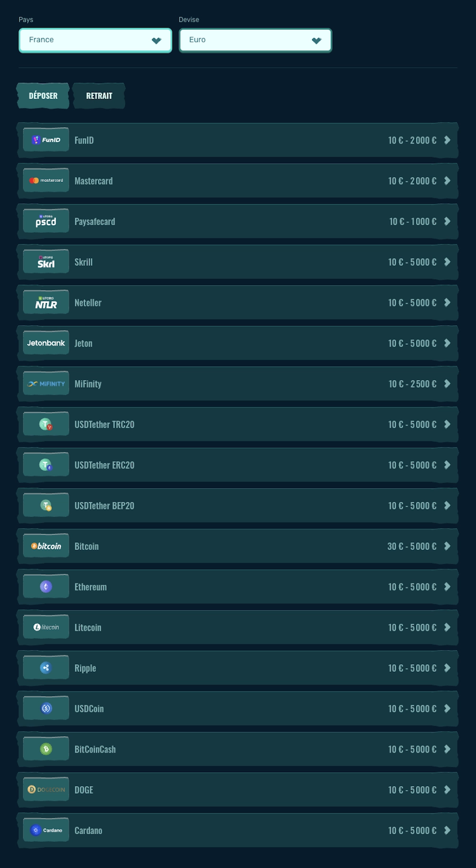Switch to the Déposer tab
This screenshot has height=868, width=476.
pos(43,96)
